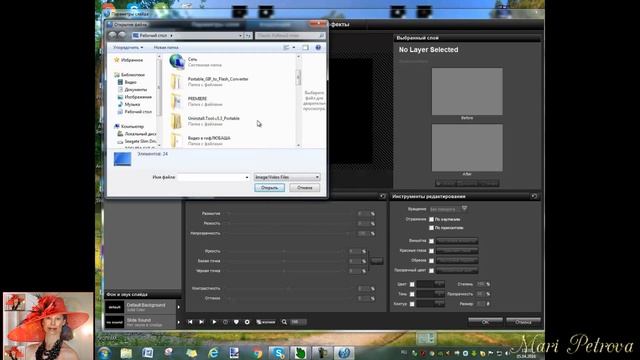Toggle the Обрезка checkbox
Screen dimensions: 640x360
431,260
